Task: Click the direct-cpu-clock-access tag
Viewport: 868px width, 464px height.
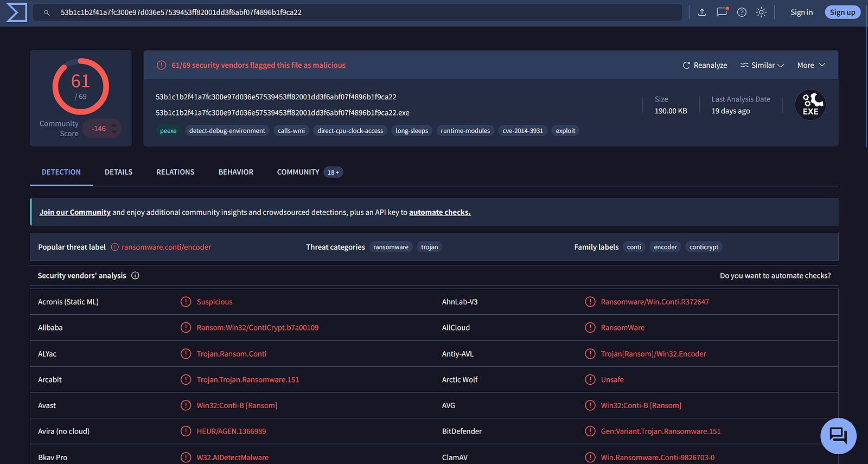Action: point(350,131)
